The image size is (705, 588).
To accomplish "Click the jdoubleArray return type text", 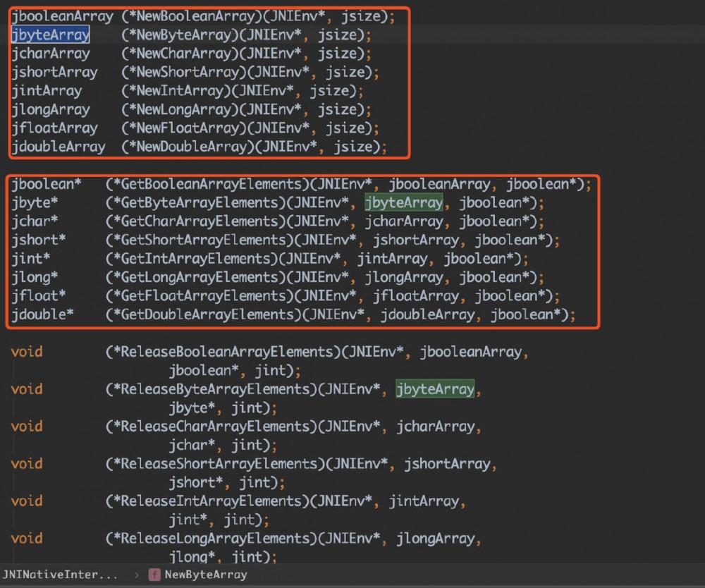I will click(x=59, y=147).
